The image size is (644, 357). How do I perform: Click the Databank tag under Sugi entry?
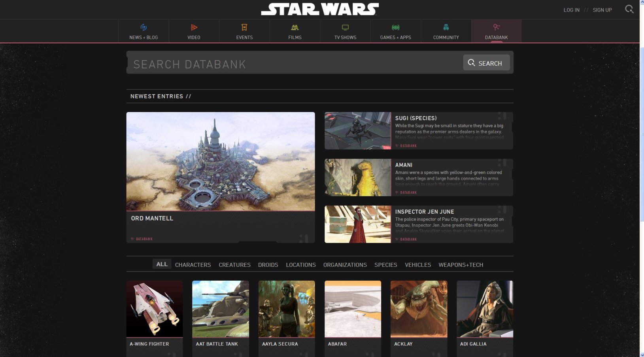click(406, 146)
